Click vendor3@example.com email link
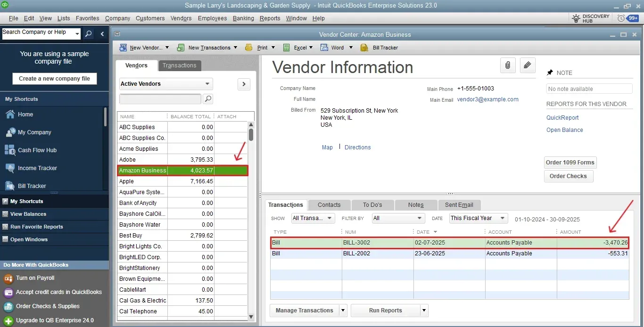The width and height of the screenshot is (644, 327). point(488,99)
